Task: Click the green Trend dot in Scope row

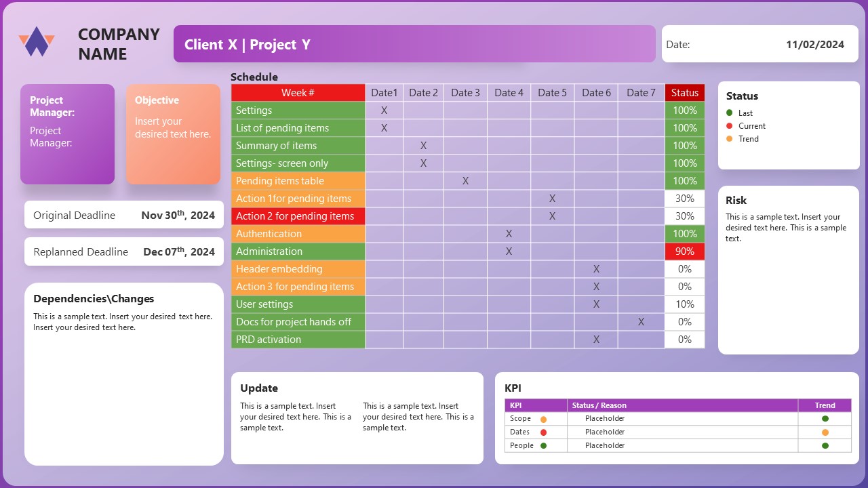Action: point(825,418)
